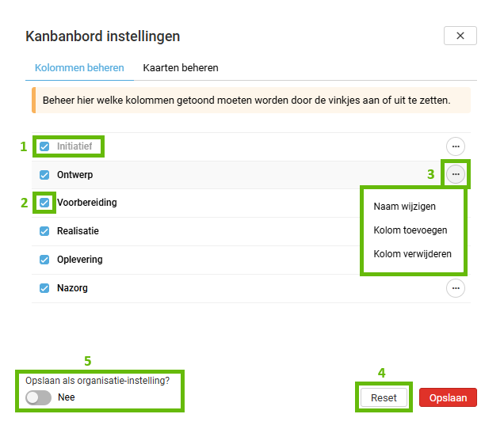Viewport: 504px width, 433px height.
Task: Uncheck the Nazorg column checkbox
Action: coord(44,288)
